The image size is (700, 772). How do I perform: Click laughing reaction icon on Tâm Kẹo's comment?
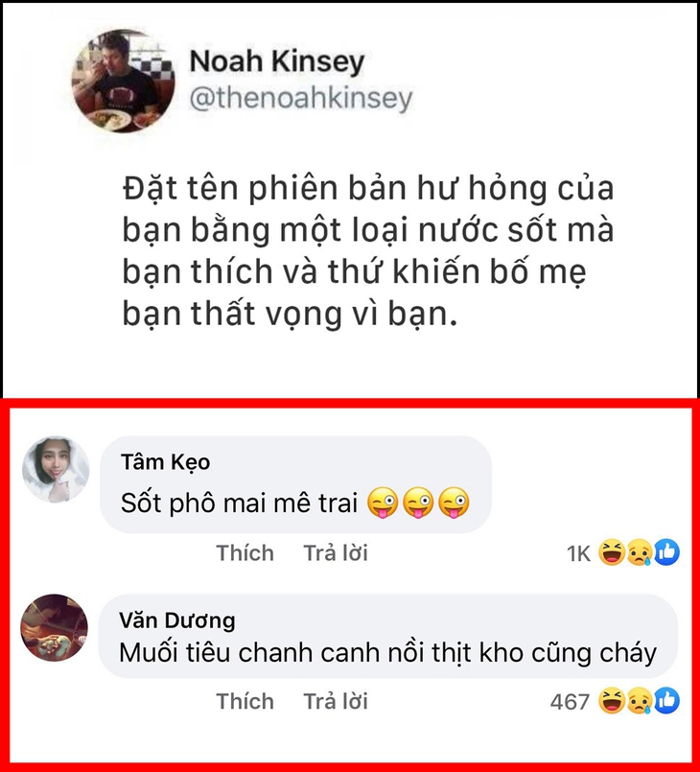pyautogui.click(x=612, y=552)
